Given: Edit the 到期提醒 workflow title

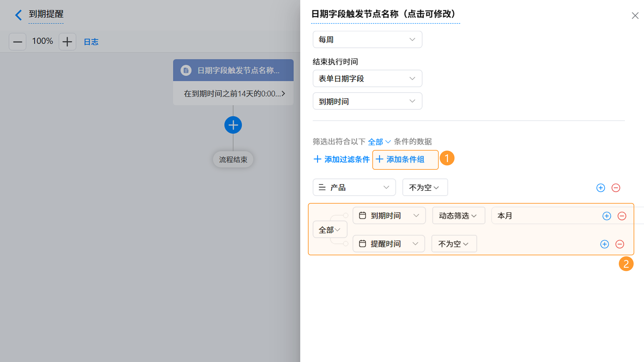Looking at the screenshot, I should click(x=46, y=14).
